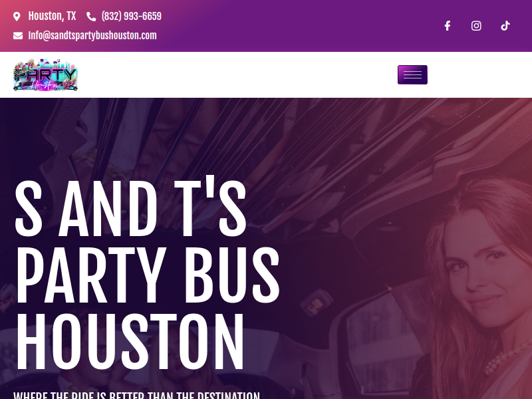Click the pearl necklace in the photo
This screenshot has height=399, width=532.
coord(505,358)
